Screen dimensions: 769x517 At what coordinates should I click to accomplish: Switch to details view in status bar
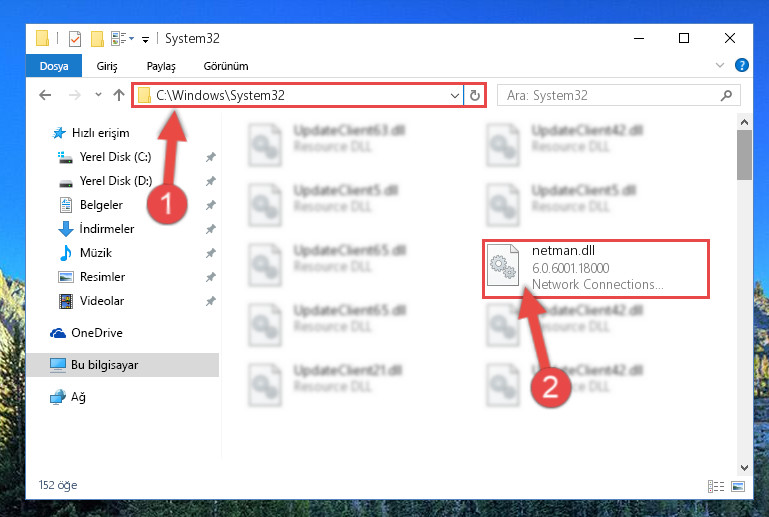click(716, 486)
